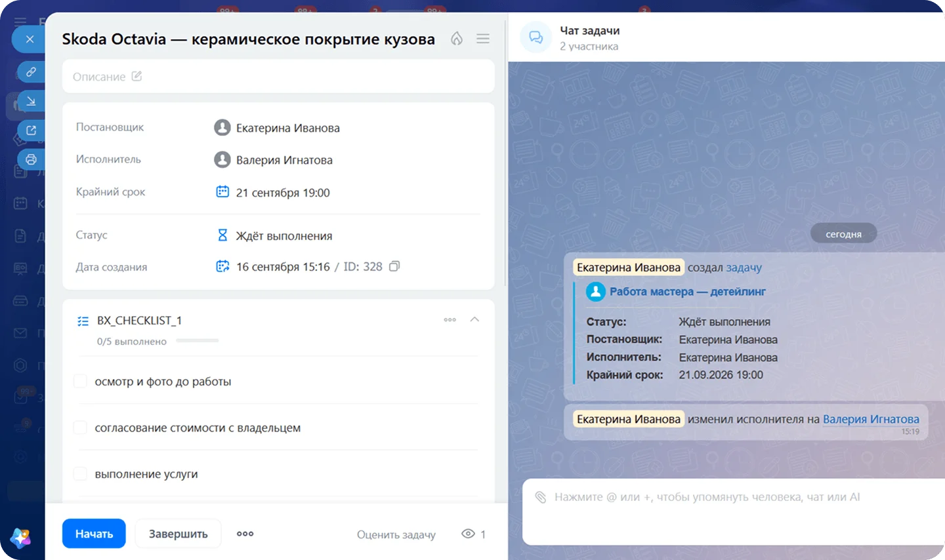Screen dimensions: 945x560
Task: Click the creation date calendar icon
Action: [222, 266]
